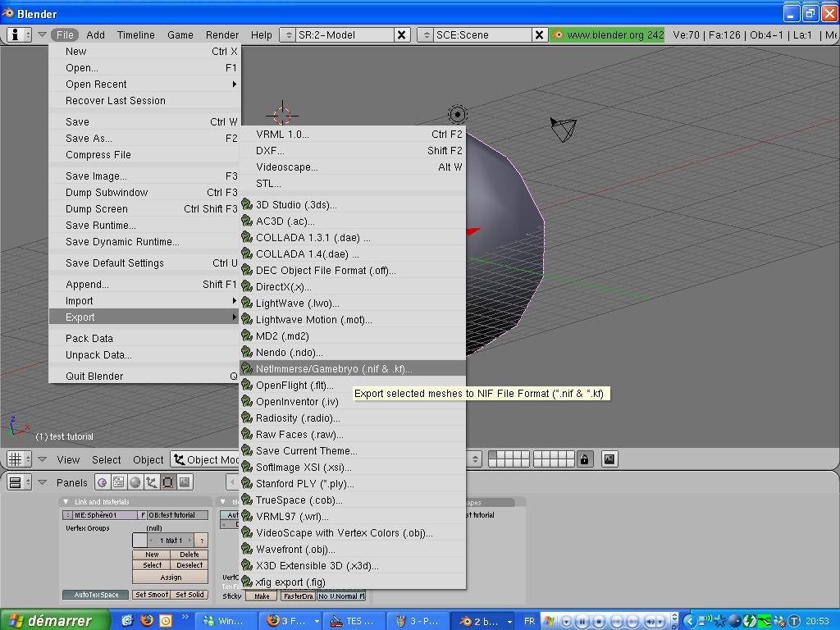The image size is (840, 630).
Task: Open the Render menu
Action: tap(221, 34)
